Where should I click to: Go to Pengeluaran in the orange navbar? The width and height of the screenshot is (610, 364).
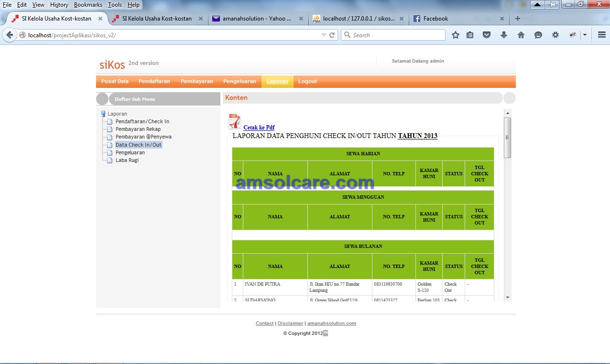pos(240,81)
